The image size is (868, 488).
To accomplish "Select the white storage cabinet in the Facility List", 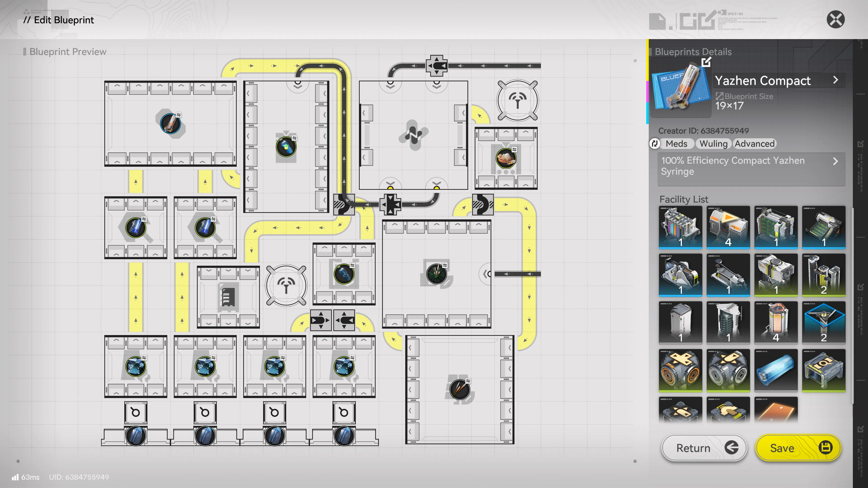I will pyautogui.click(x=681, y=322).
